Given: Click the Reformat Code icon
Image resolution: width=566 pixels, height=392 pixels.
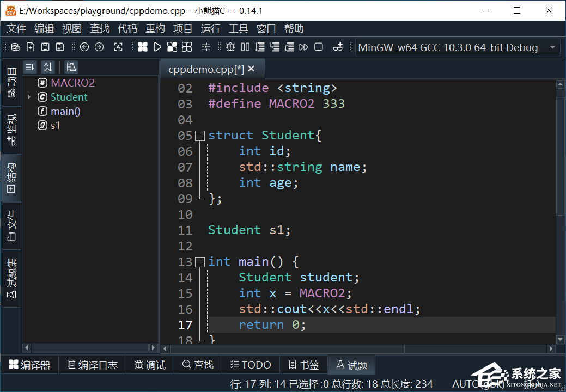Looking at the screenshot, I should [x=118, y=47].
